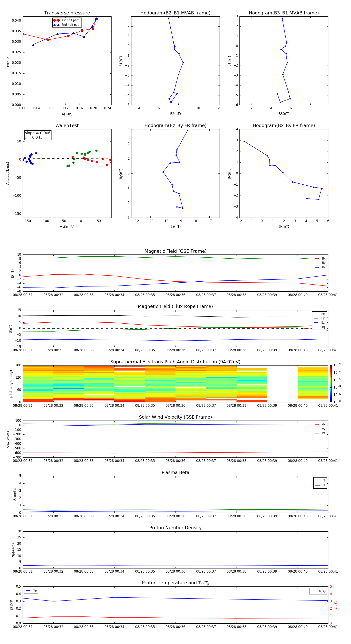Click the colorbar's '10^-26' tick label
The image size is (351, 644).
337,365
